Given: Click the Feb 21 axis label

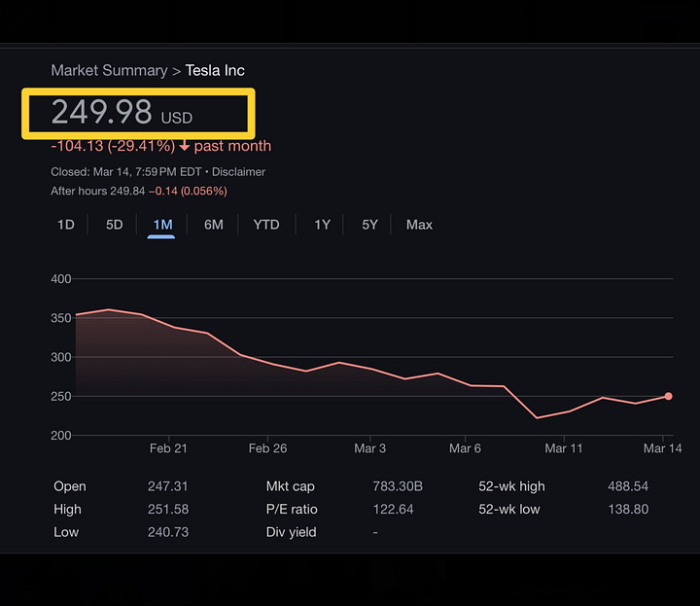Looking at the screenshot, I should [x=168, y=448].
